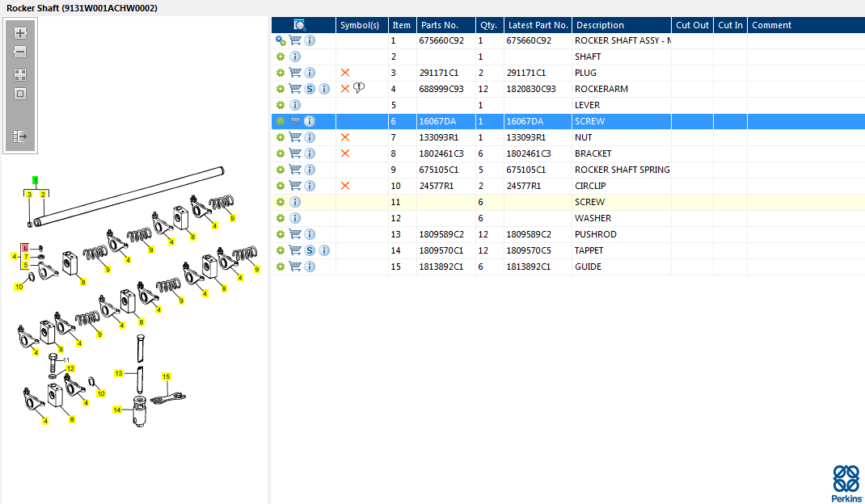Add GUIDE 1813892C1 to cart
The image size is (865, 504).
295,267
